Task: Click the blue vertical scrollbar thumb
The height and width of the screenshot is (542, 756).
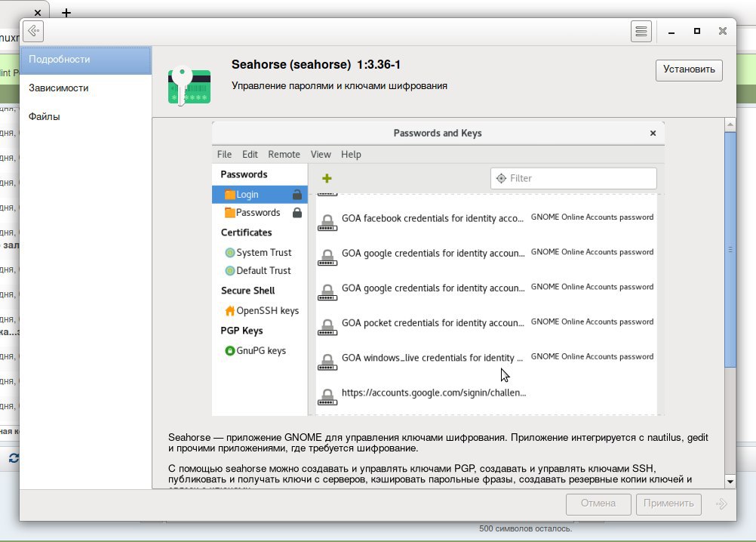Action: click(730, 250)
